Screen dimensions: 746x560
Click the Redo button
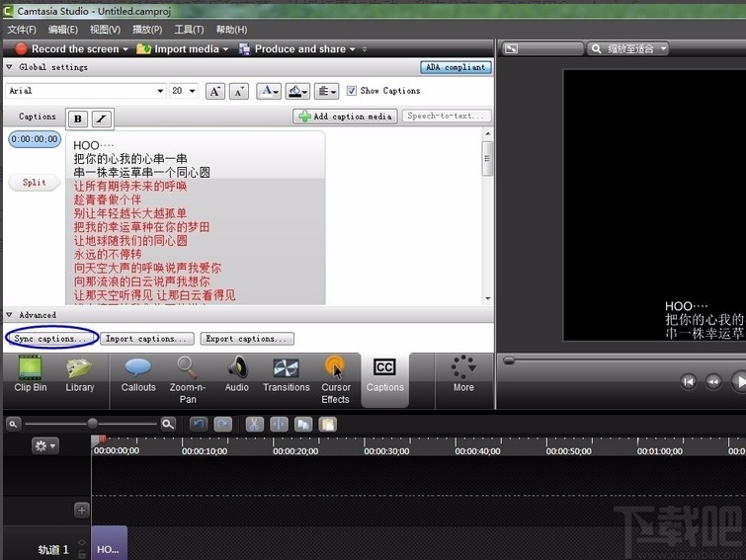[222, 424]
